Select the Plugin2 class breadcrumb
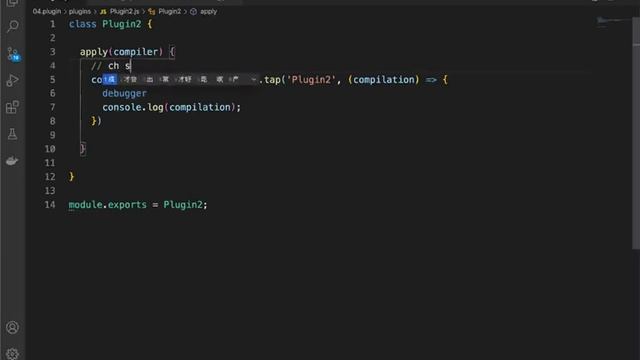The width and height of the screenshot is (640, 360). click(165, 11)
